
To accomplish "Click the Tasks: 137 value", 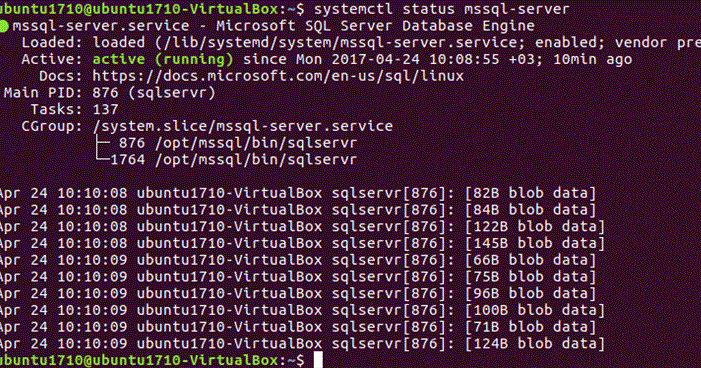I will [106, 109].
